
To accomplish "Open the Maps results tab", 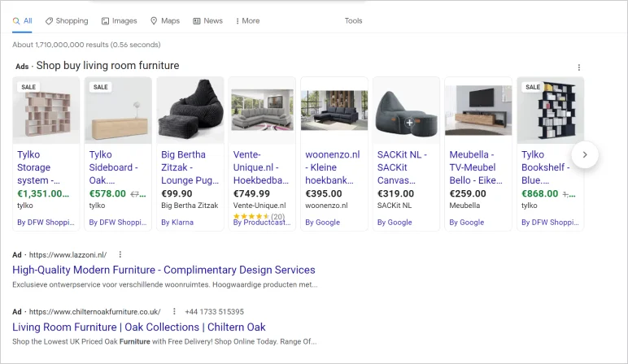I will coord(165,21).
